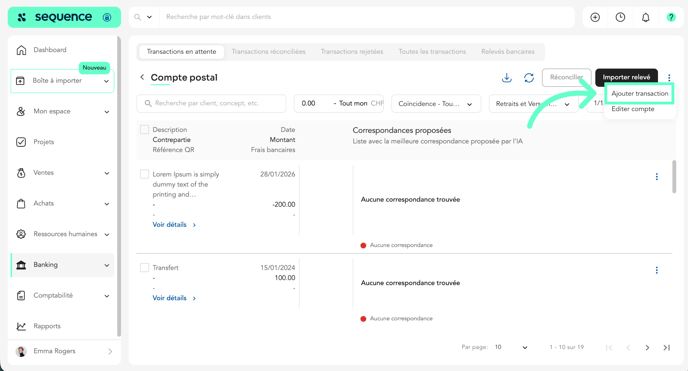688x371 pixels.
Task: Expand the Ventes chevron
Action: (x=107, y=173)
